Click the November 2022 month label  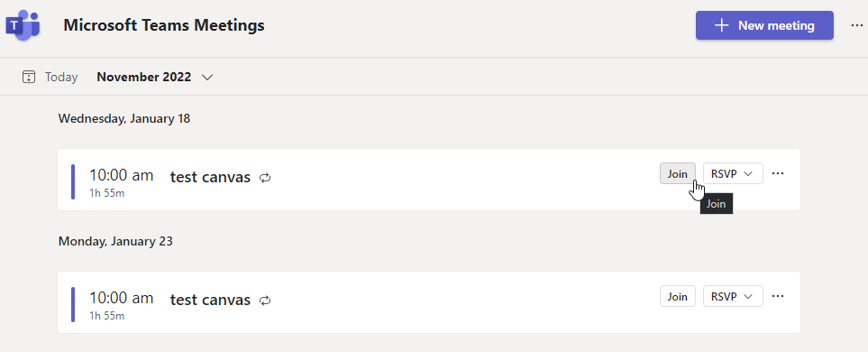pyautogui.click(x=144, y=77)
